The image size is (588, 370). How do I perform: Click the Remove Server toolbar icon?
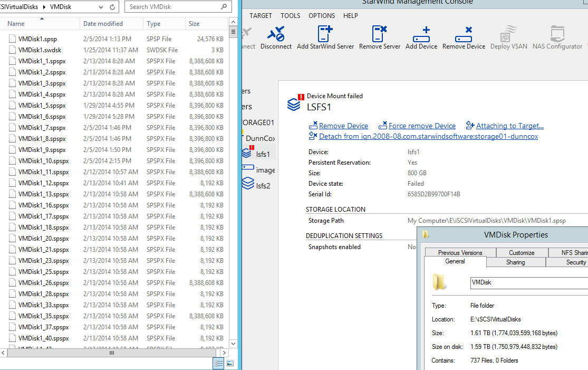(379, 34)
